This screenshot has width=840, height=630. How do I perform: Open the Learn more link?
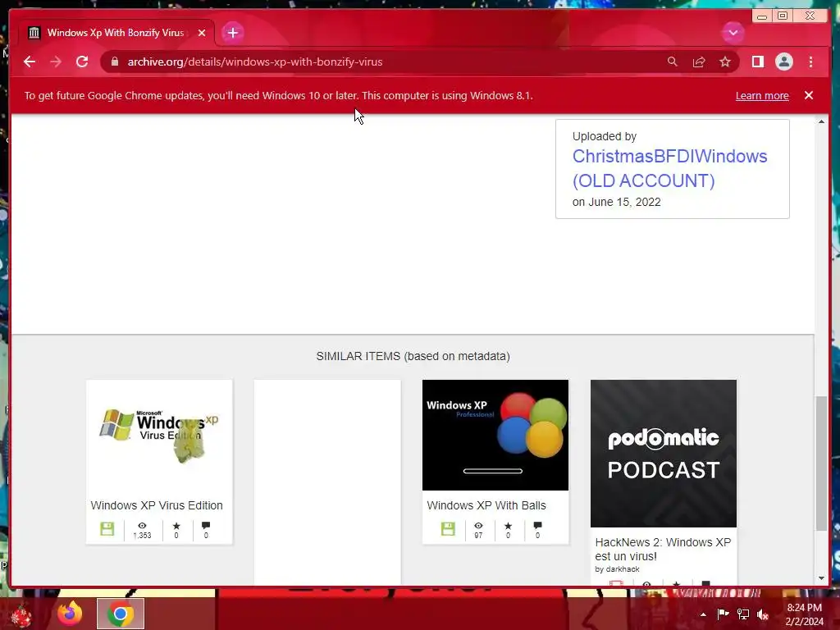(762, 95)
